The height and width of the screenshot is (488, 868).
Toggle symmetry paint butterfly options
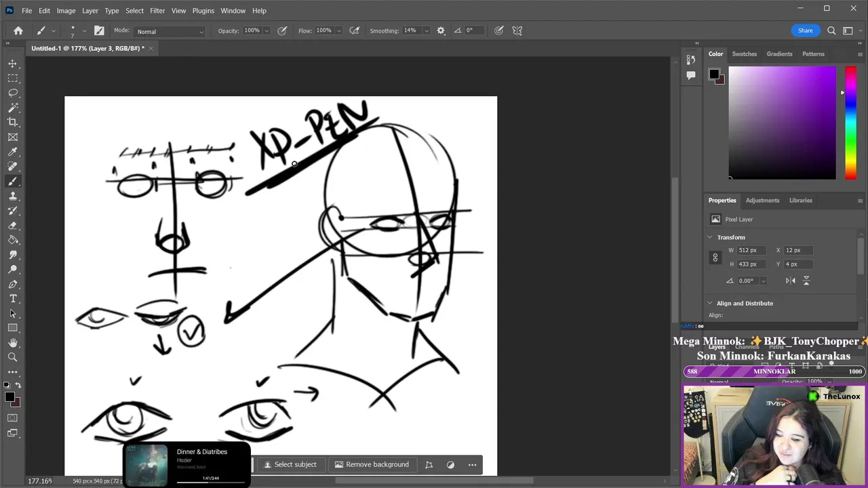[x=517, y=30]
